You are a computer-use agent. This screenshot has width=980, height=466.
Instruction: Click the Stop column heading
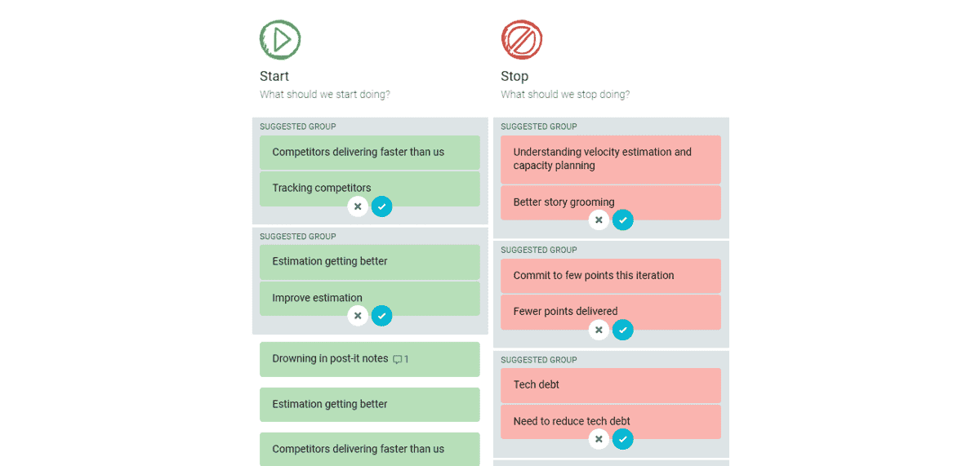coord(514,76)
